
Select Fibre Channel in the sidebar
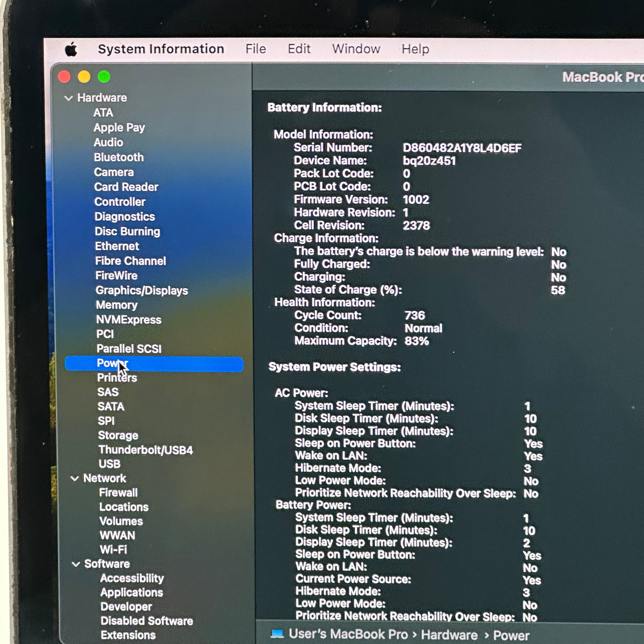click(x=130, y=261)
